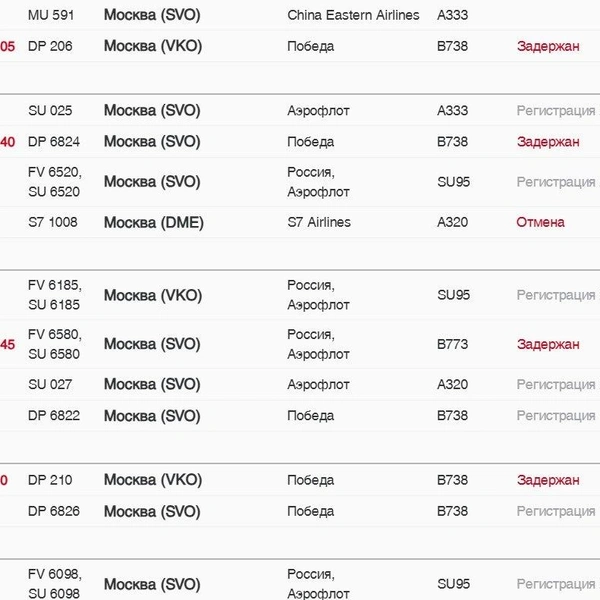The width and height of the screenshot is (600, 600).
Task: Click Регистрация status for DP 6822
Action: click(x=556, y=416)
